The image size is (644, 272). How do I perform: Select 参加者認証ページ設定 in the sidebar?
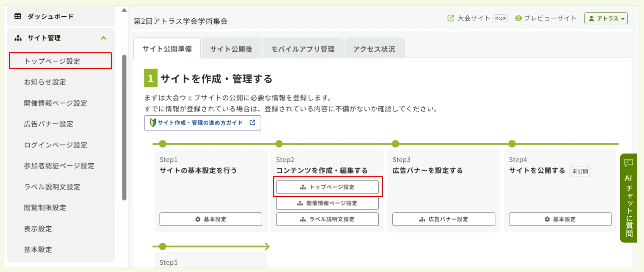pyautogui.click(x=59, y=166)
